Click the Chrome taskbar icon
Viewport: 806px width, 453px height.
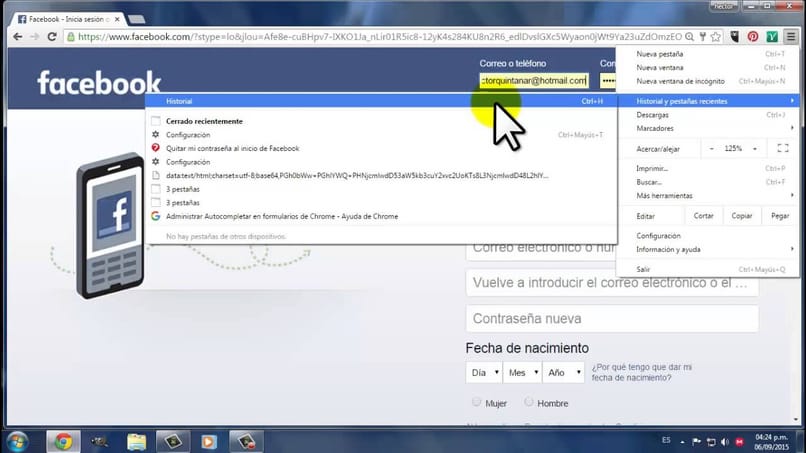tap(63, 441)
